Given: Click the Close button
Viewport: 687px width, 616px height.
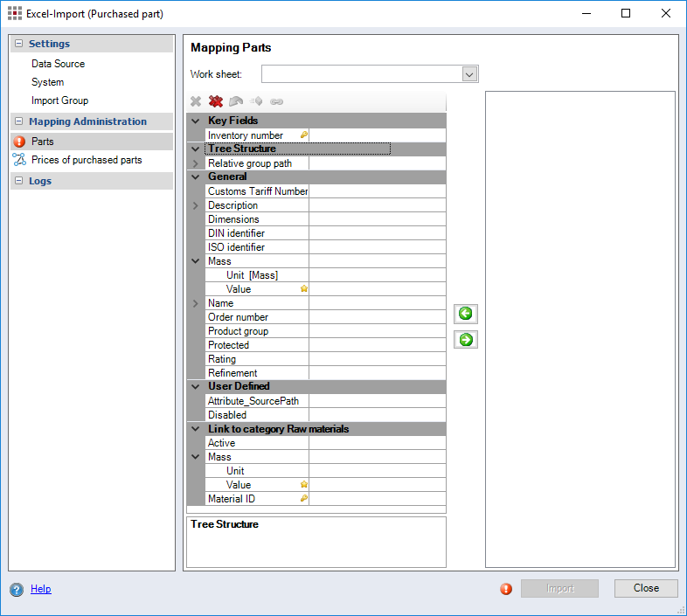Looking at the screenshot, I should (646, 588).
